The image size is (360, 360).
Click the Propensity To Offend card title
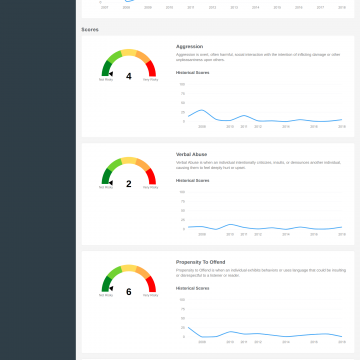click(200, 262)
